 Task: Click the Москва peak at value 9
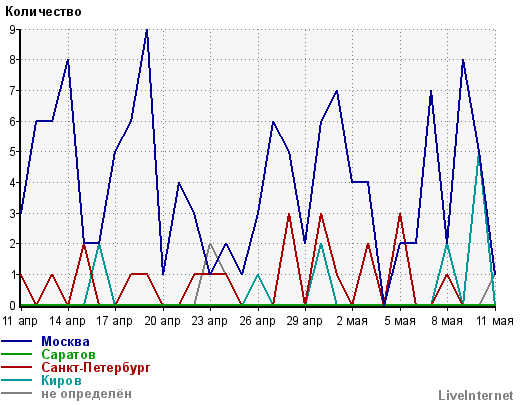(147, 30)
